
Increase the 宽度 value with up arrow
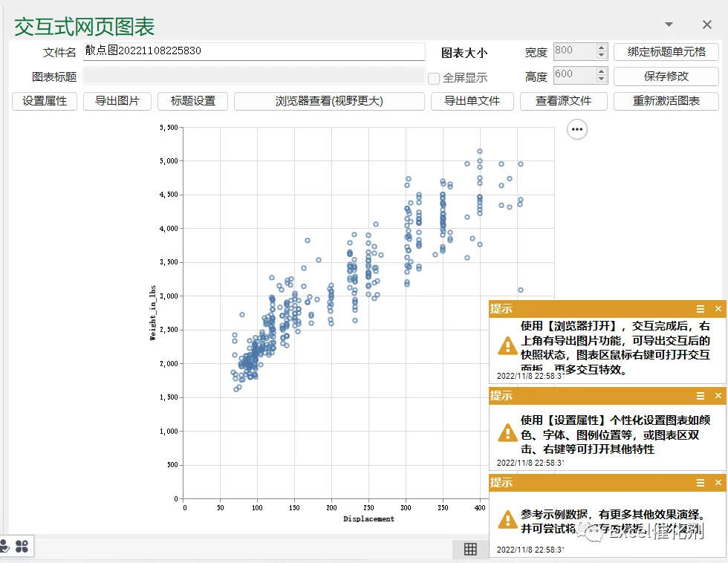coord(601,48)
